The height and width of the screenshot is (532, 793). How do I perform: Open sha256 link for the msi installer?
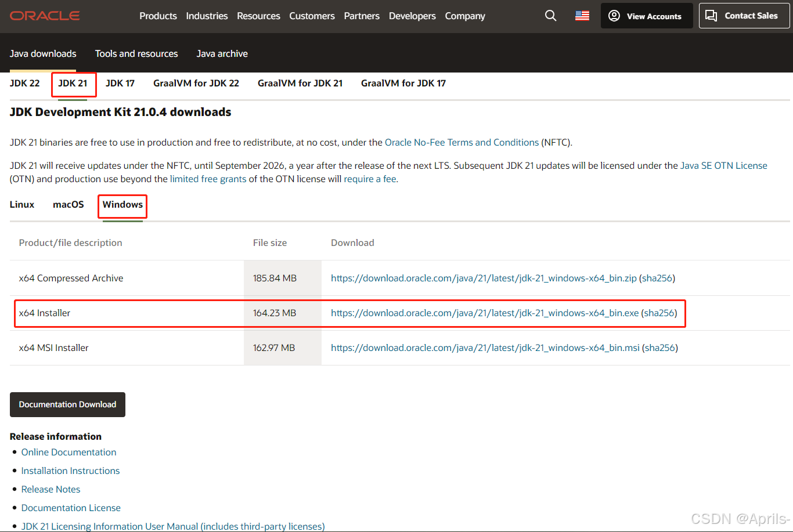[660, 348]
